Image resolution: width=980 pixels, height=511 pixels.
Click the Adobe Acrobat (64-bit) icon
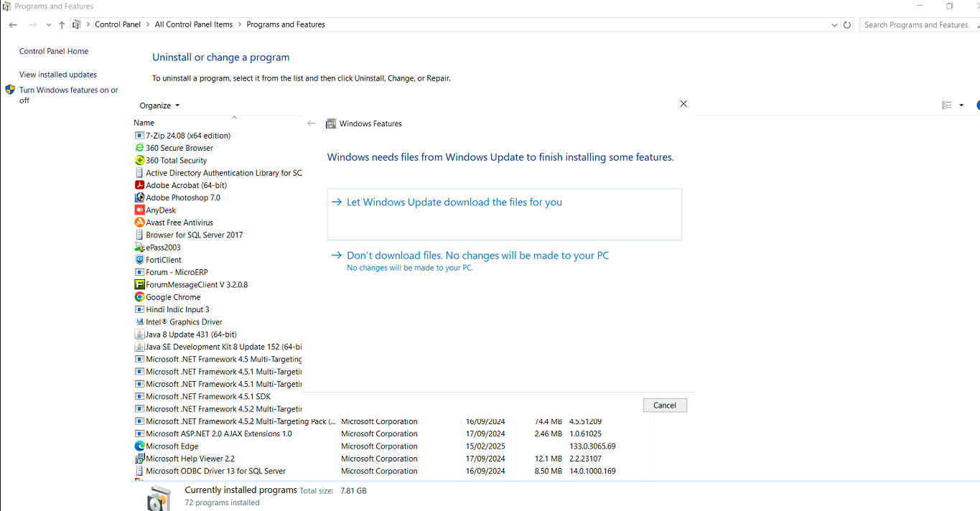[139, 185]
